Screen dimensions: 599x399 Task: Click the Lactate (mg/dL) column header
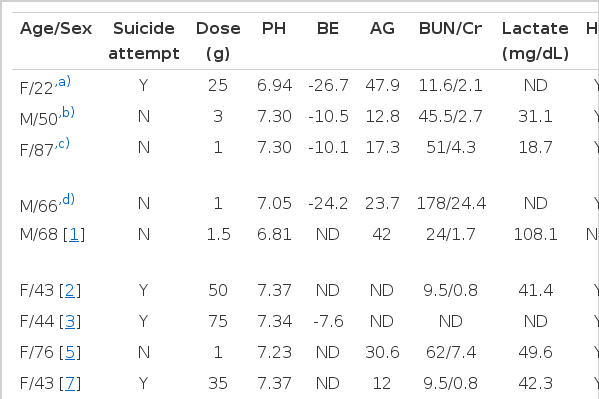pyautogui.click(x=535, y=41)
